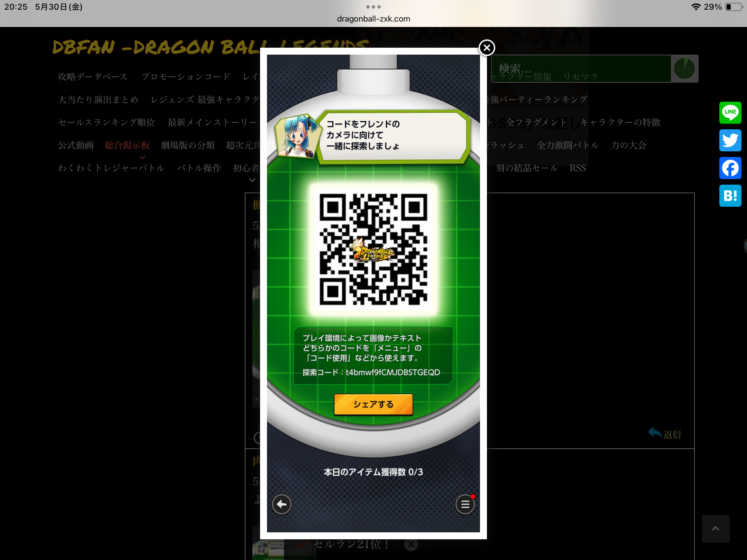The width and height of the screenshot is (747, 560).
Task: Open the RSS link
Action: [578, 168]
